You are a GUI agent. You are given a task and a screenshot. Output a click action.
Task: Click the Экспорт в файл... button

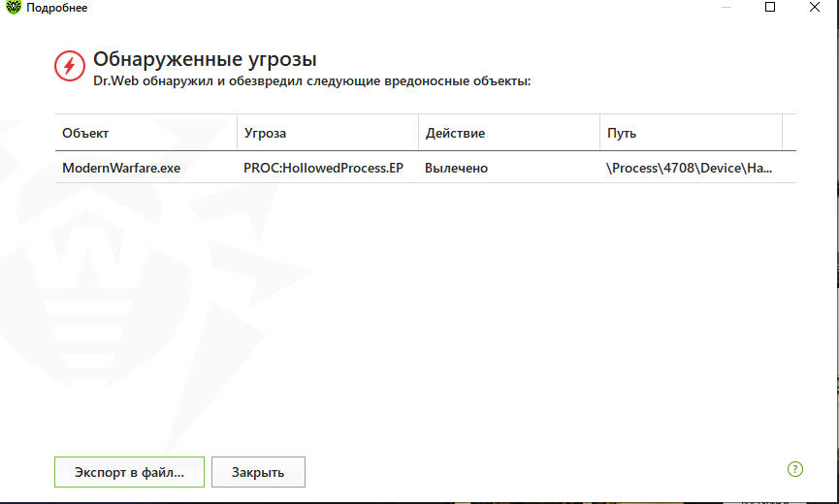pos(130,472)
